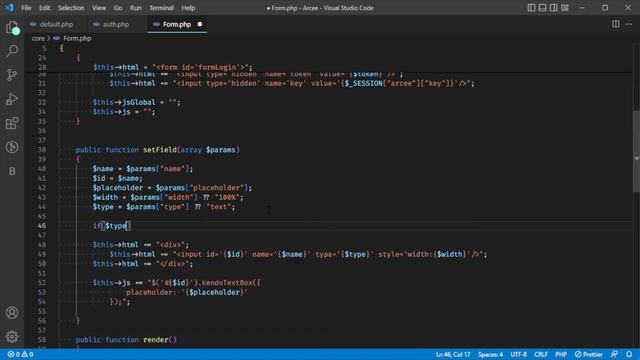Open the Help menu
640x360 pixels.
pyautogui.click(x=188, y=8)
